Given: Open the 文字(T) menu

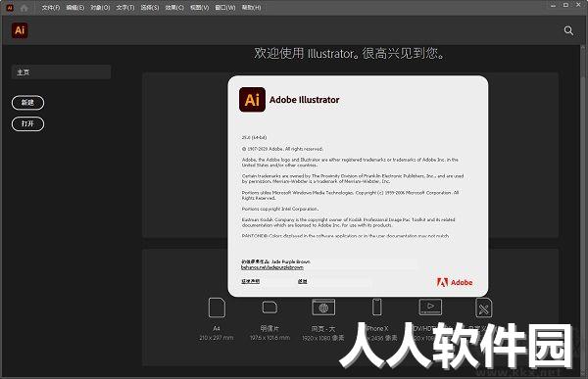Looking at the screenshot, I should [x=125, y=8].
